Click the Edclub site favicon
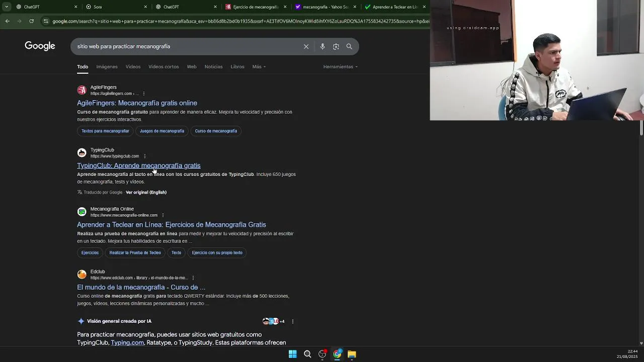644x362 pixels. point(82,275)
